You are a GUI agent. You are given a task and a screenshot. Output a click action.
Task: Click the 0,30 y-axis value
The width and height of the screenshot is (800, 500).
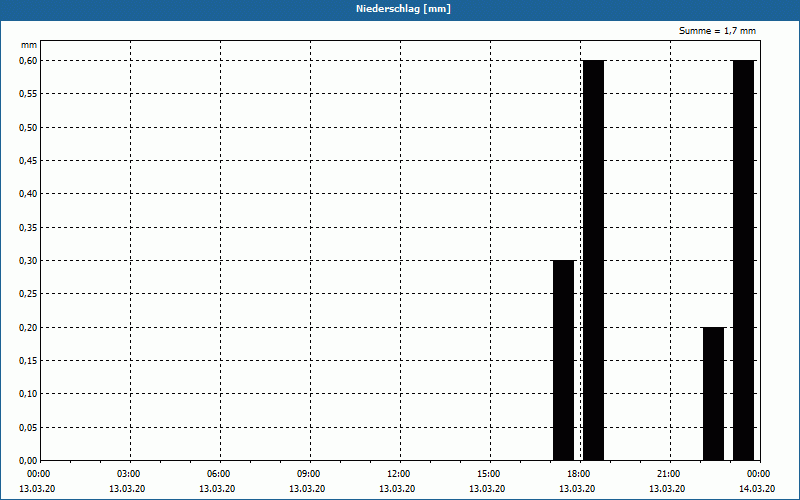click(28, 261)
